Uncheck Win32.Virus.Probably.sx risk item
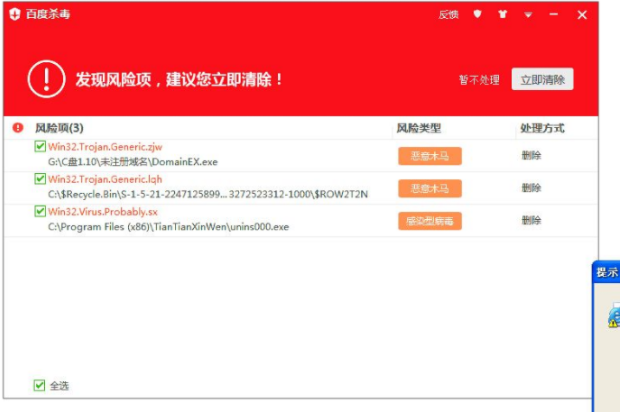Viewport: 629px width, 419px height. click(x=40, y=212)
